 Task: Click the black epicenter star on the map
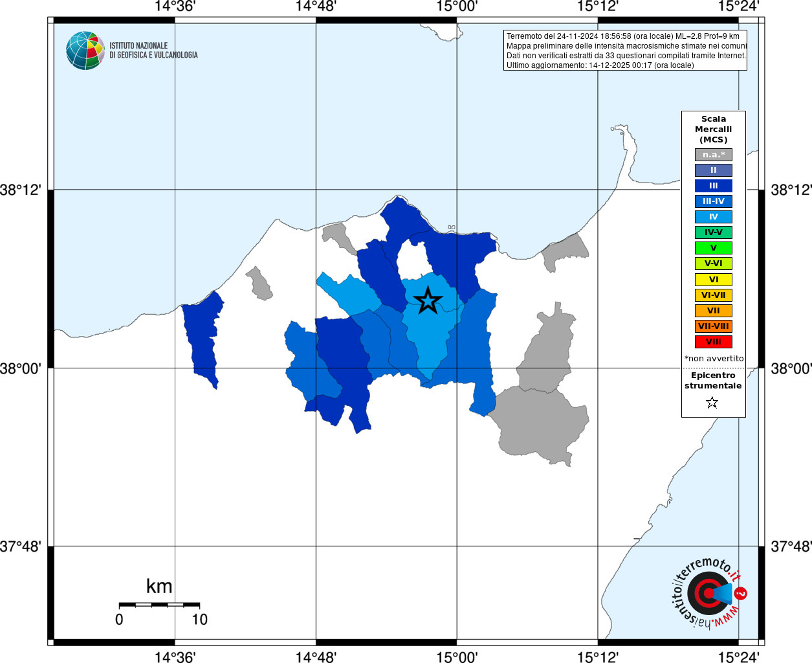428,300
